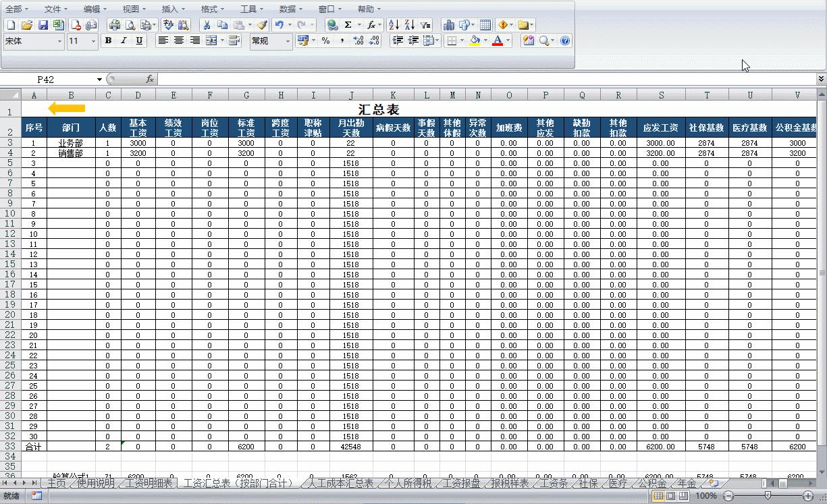The image size is (827, 504).
Task: Open the 格式 menu
Action: pyautogui.click(x=213, y=9)
